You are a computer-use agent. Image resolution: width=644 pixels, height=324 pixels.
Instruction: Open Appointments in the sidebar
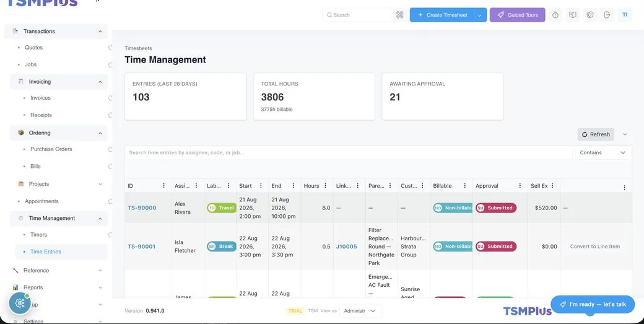coord(41,201)
